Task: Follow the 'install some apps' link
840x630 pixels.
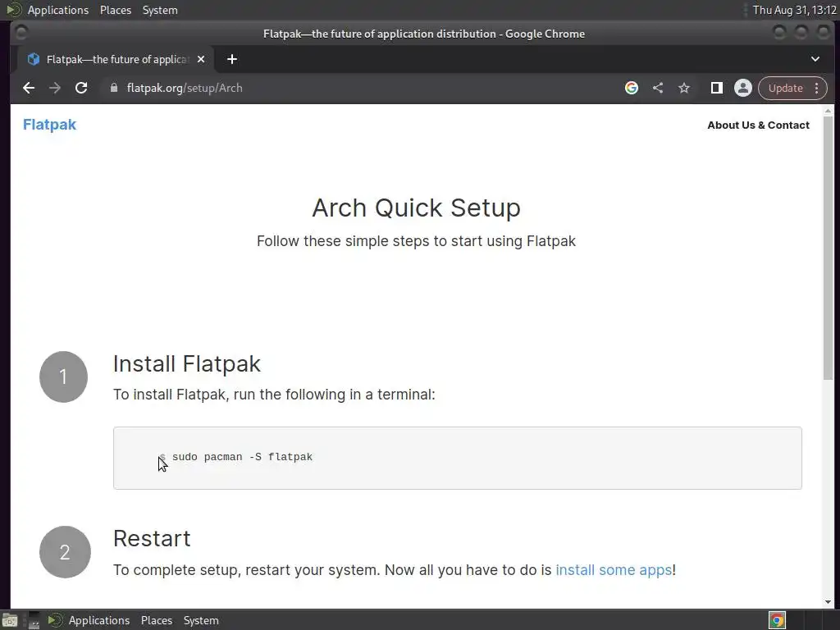Action: pos(614,569)
